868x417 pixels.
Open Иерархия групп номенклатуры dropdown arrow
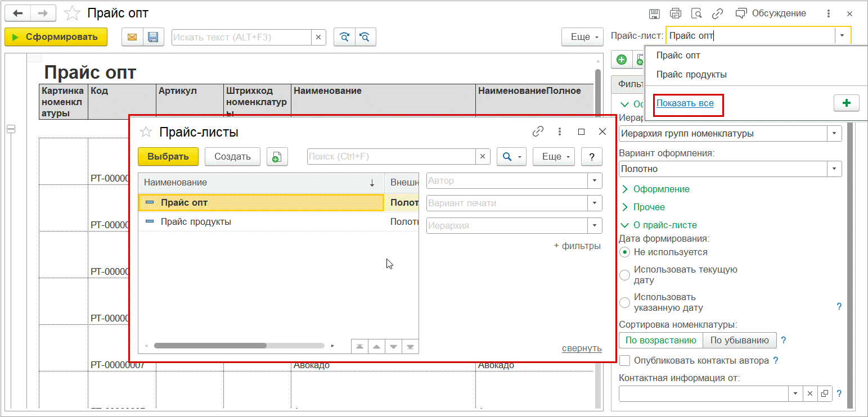[x=834, y=134]
